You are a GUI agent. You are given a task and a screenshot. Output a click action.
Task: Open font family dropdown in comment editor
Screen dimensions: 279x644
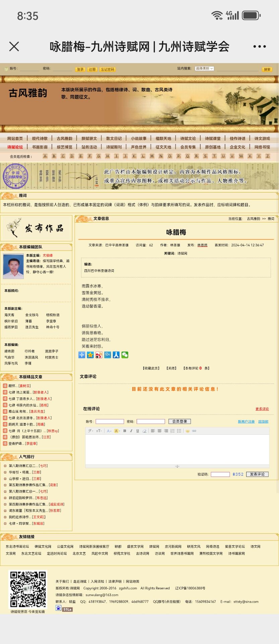pos(91,431)
